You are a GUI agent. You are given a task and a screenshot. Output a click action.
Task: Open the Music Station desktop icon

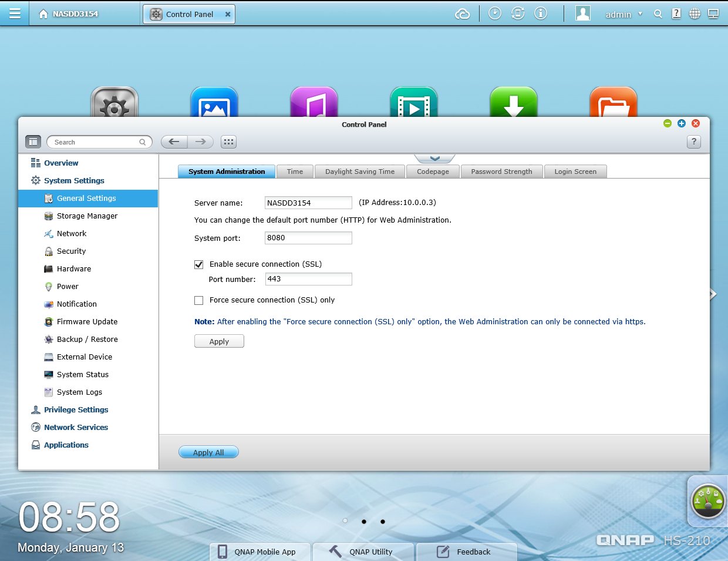[x=314, y=102]
